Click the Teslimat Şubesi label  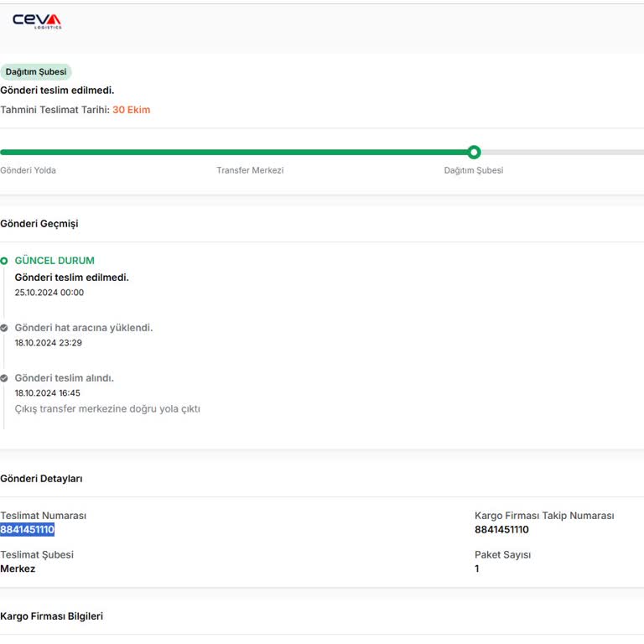tap(37, 555)
